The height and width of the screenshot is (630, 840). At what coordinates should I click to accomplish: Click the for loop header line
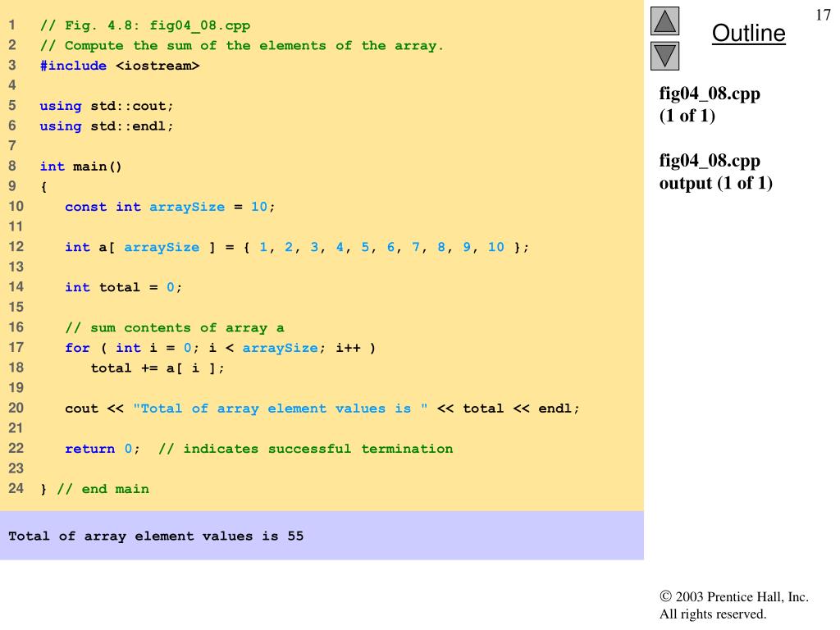[220, 348]
